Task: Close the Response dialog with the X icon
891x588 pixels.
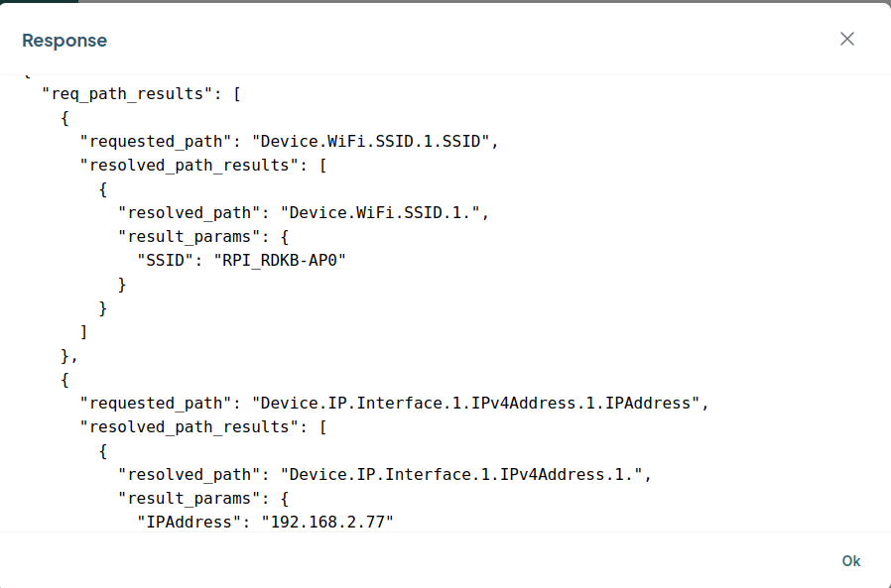Action: [846, 40]
